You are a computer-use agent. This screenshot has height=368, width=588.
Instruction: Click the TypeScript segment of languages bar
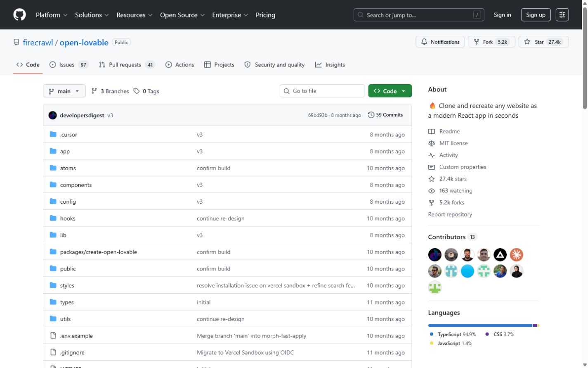tap(480, 325)
